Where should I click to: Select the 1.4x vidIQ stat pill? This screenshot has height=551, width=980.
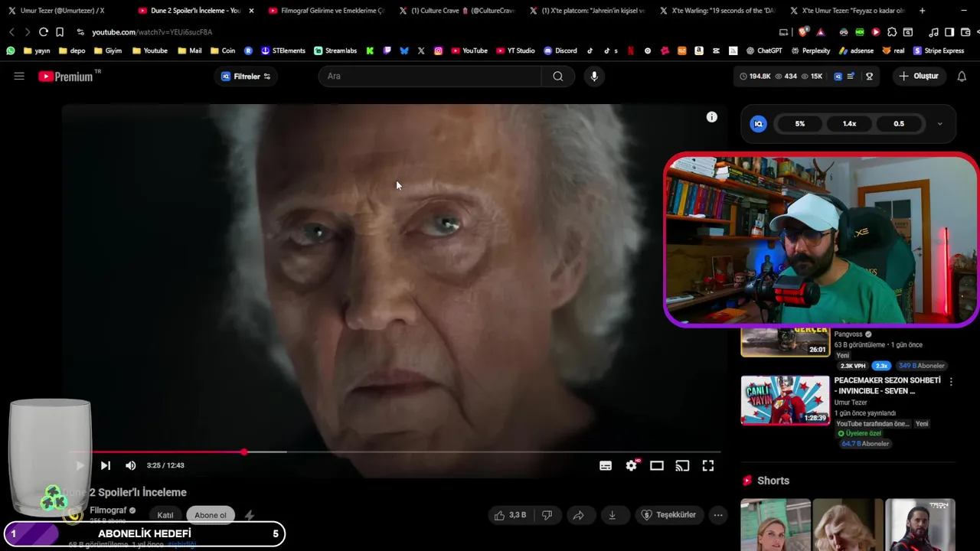pos(849,124)
